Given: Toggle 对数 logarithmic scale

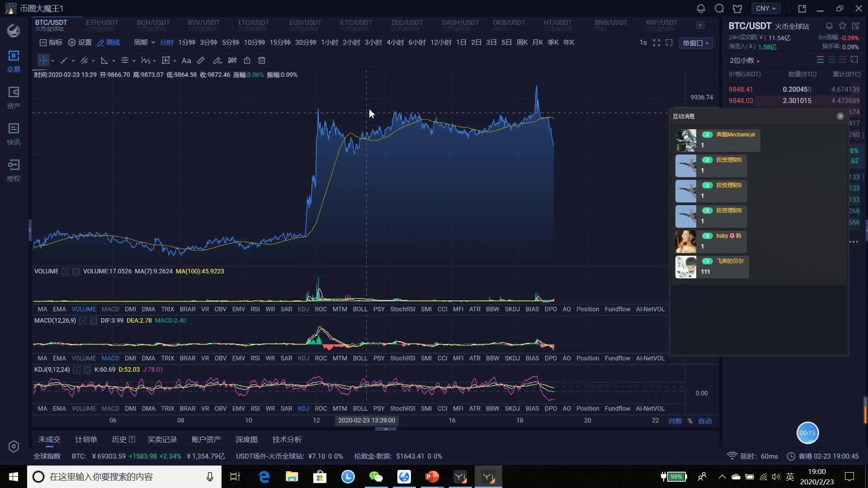Looking at the screenshot, I should 675,421.
